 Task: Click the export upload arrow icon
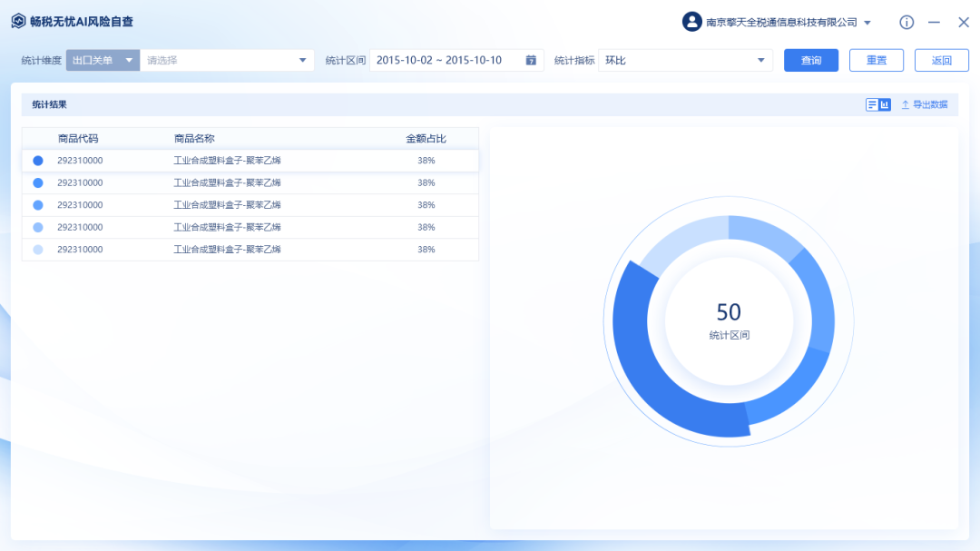pos(905,104)
